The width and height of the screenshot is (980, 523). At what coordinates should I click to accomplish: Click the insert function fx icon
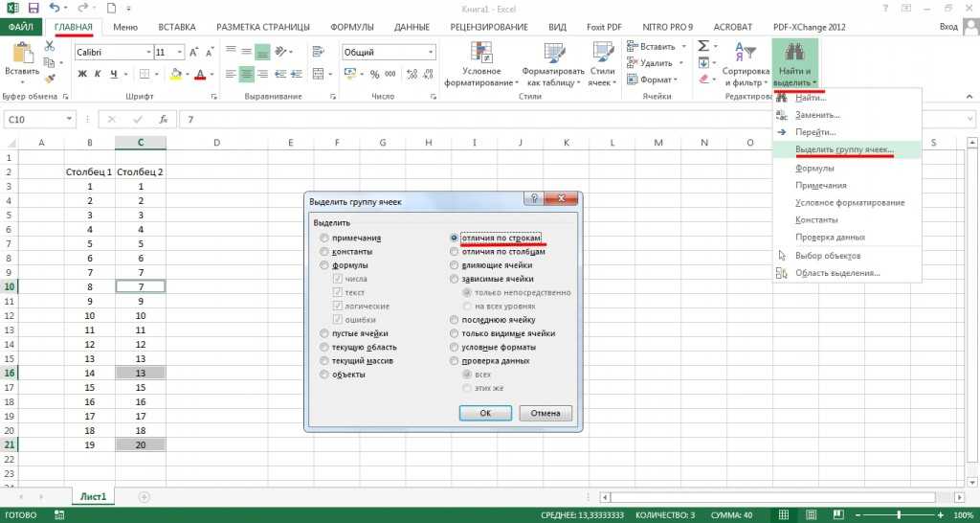click(164, 119)
